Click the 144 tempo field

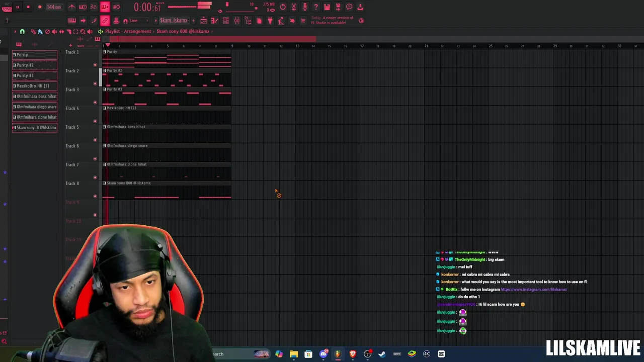[x=53, y=7]
